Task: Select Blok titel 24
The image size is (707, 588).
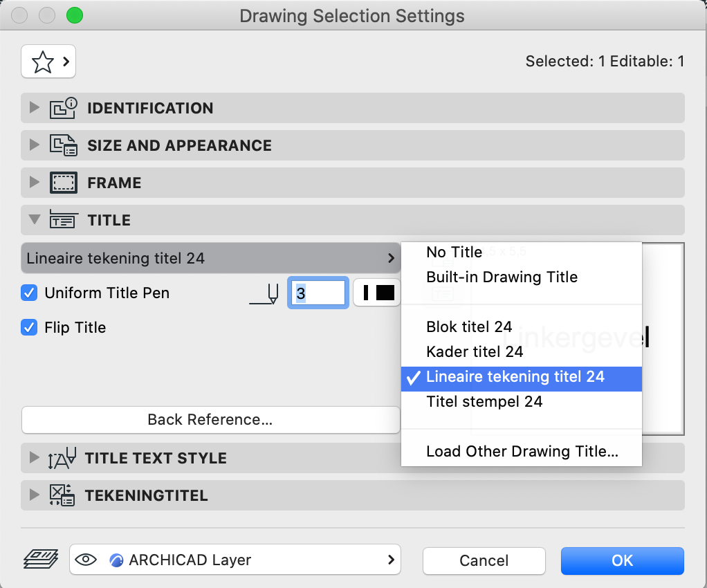Action: [x=521, y=327]
